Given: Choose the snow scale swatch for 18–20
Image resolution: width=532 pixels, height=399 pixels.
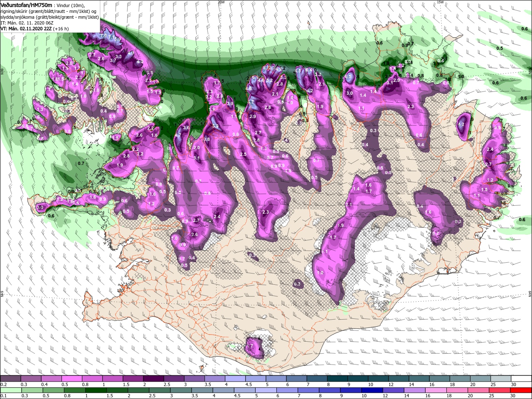Looking at the screenshot, I should (461, 379).
